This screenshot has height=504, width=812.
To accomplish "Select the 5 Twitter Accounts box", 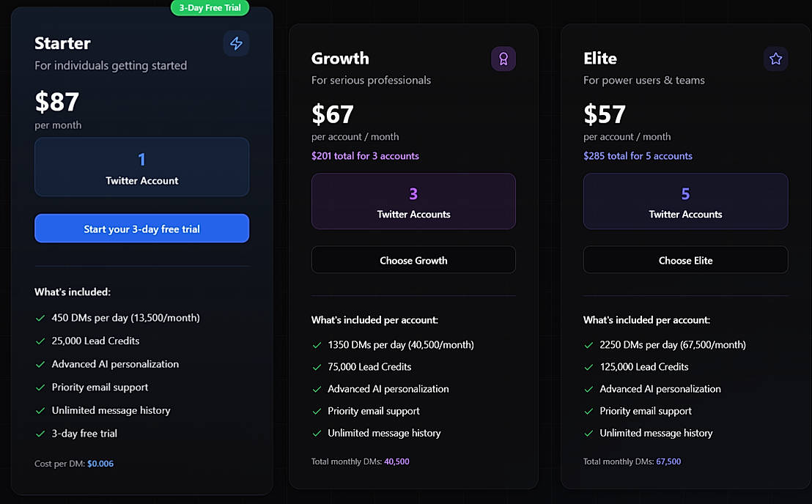I will pos(685,201).
